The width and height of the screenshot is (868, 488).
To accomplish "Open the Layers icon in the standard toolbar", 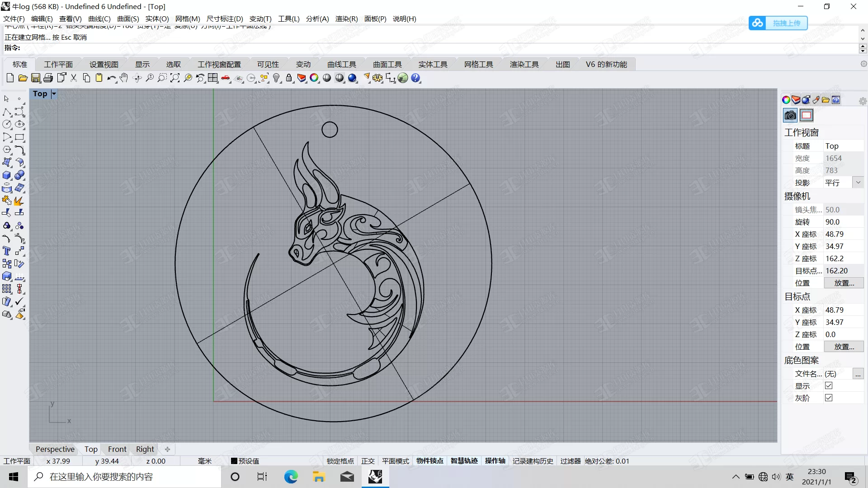I will (x=302, y=78).
